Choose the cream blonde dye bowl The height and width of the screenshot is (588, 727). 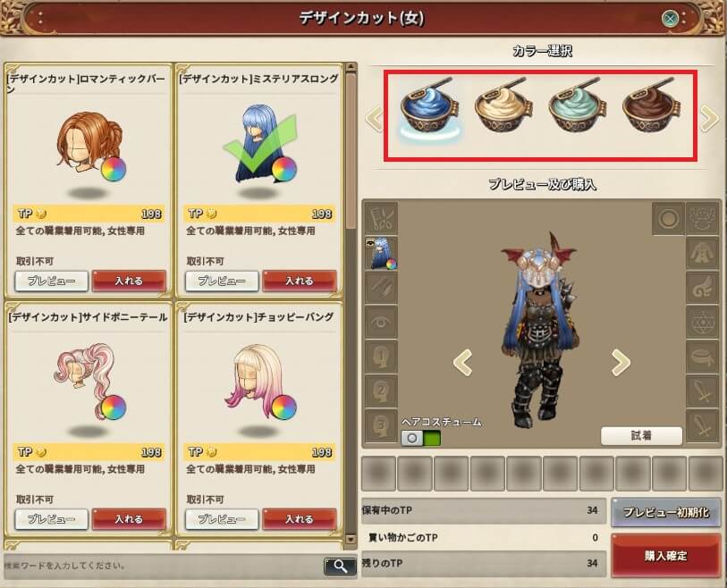(503, 106)
